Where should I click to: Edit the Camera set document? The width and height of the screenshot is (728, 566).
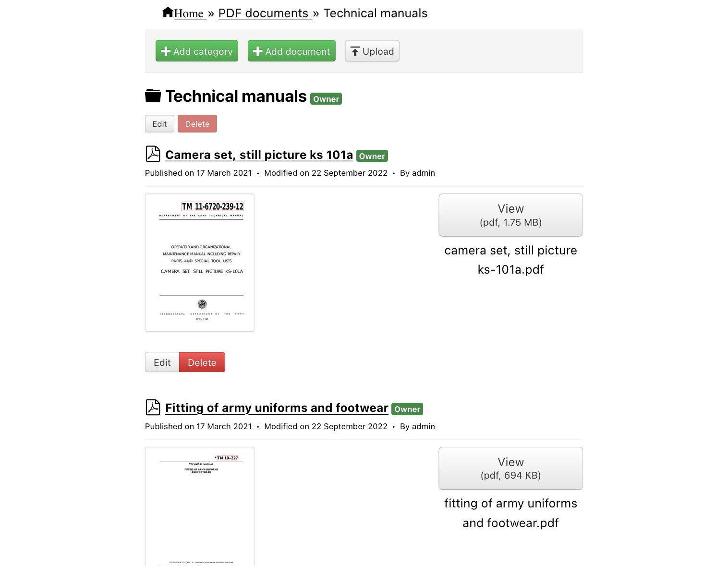click(162, 362)
